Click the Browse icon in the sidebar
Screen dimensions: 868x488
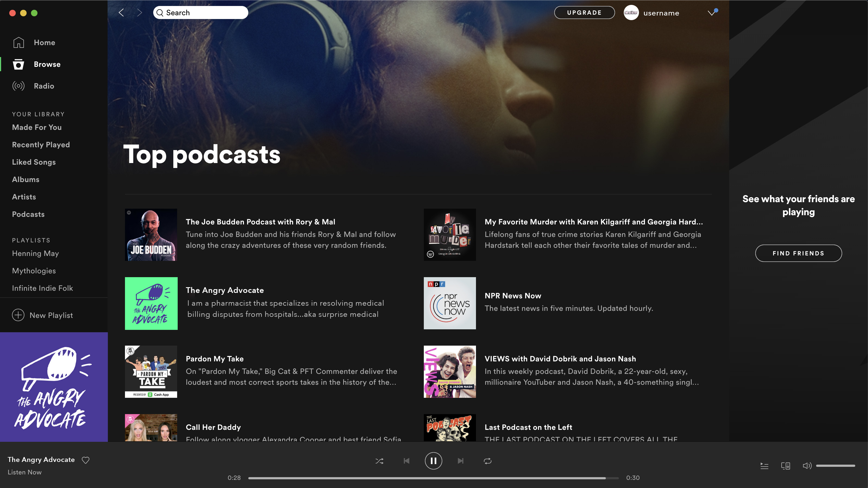pos(18,64)
